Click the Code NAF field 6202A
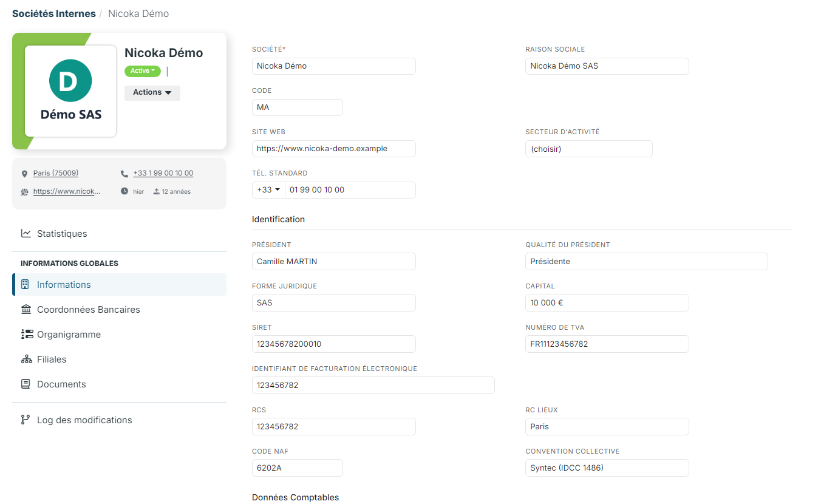The image size is (838, 504). [x=297, y=468]
